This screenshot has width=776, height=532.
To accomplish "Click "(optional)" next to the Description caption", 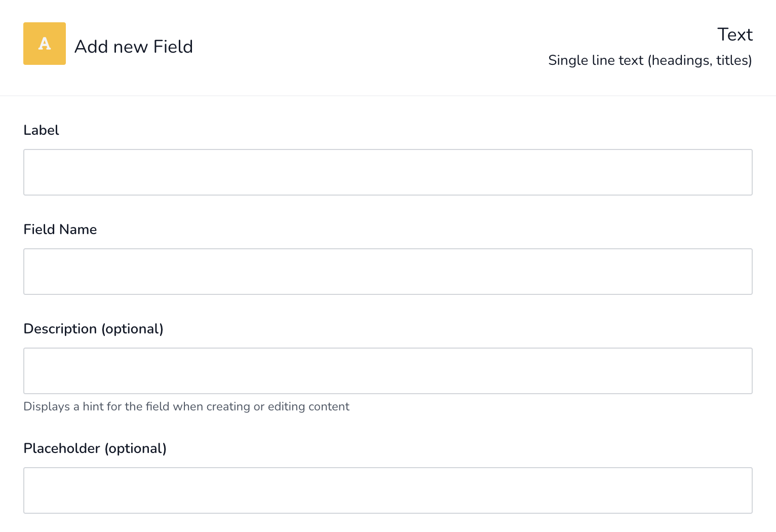I will coord(132,329).
